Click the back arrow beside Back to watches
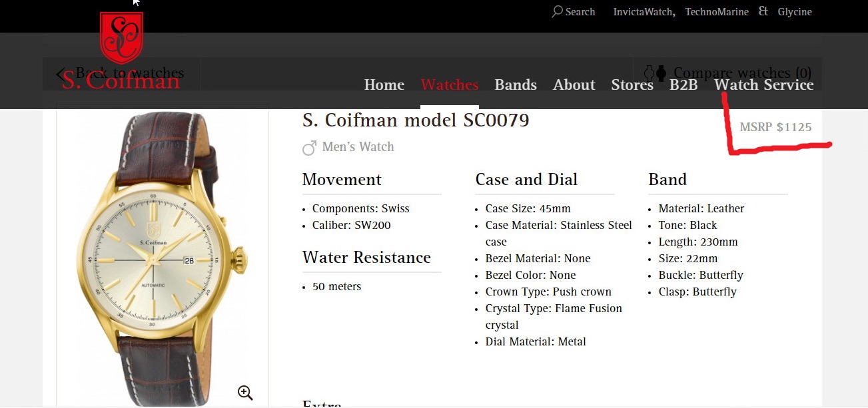This screenshot has width=868, height=408. pyautogui.click(x=61, y=74)
